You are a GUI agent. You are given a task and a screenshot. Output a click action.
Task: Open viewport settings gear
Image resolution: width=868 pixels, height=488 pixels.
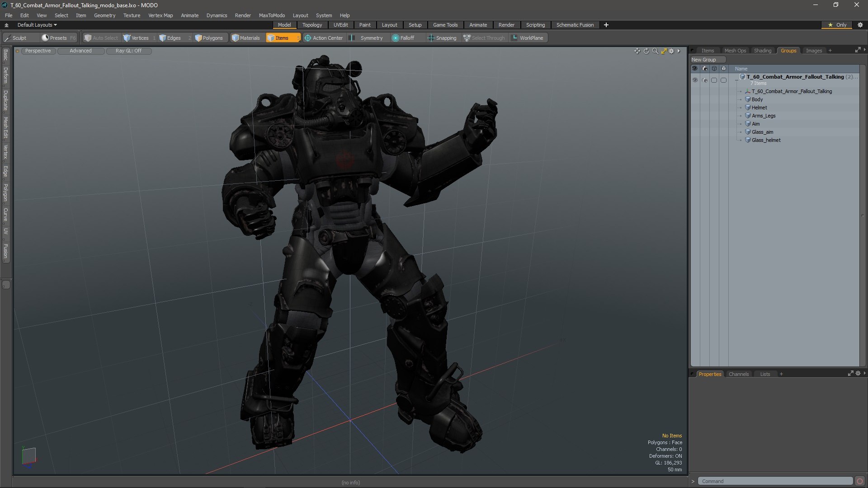click(x=671, y=51)
